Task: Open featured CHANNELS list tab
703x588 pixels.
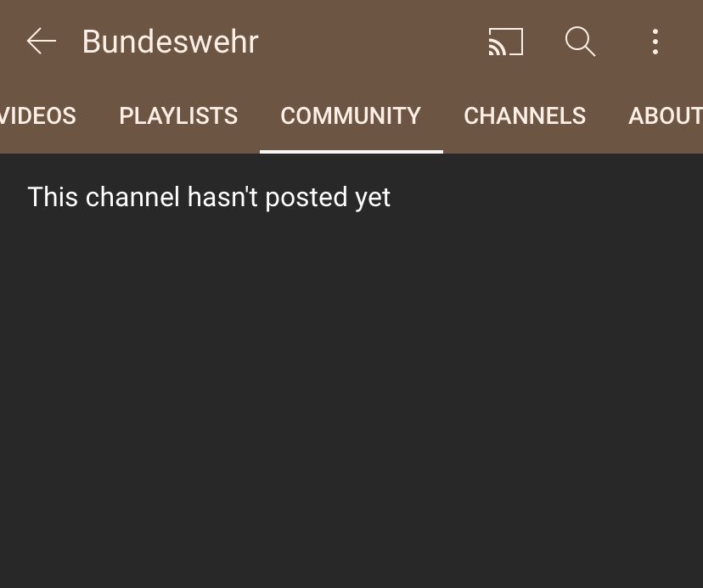Action: (525, 115)
